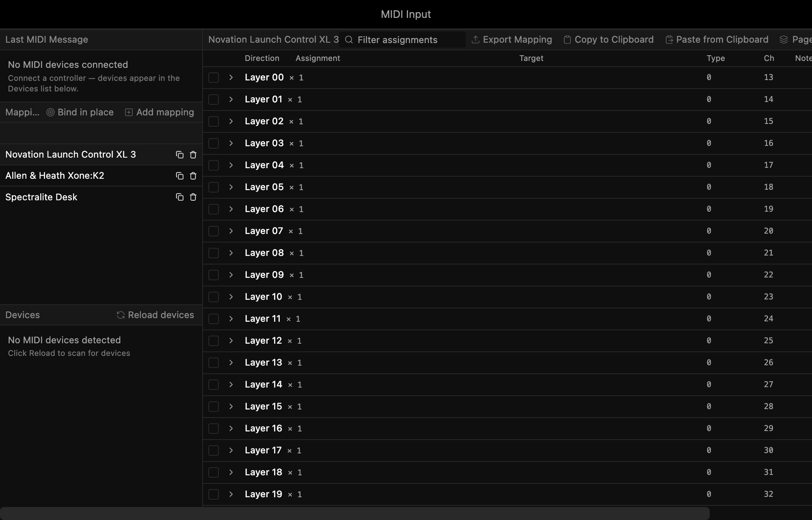The height and width of the screenshot is (520, 812).
Task: Click channel value 13 in Layer 00 row
Action: (x=768, y=78)
